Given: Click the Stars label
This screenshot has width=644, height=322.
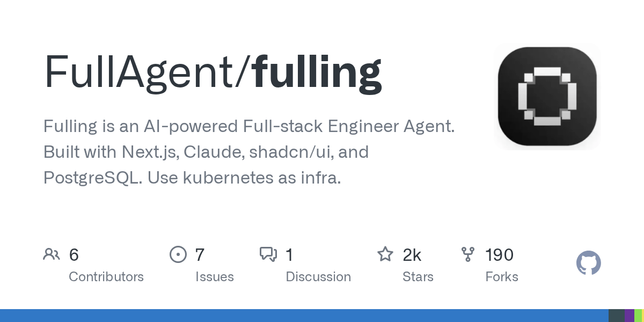Looking at the screenshot, I should tap(418, 277).
